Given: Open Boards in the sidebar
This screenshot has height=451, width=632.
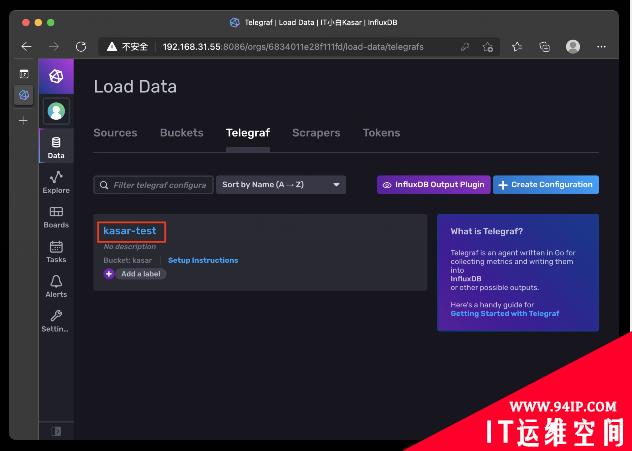Looking at the screenshot, I should [56, 216].
